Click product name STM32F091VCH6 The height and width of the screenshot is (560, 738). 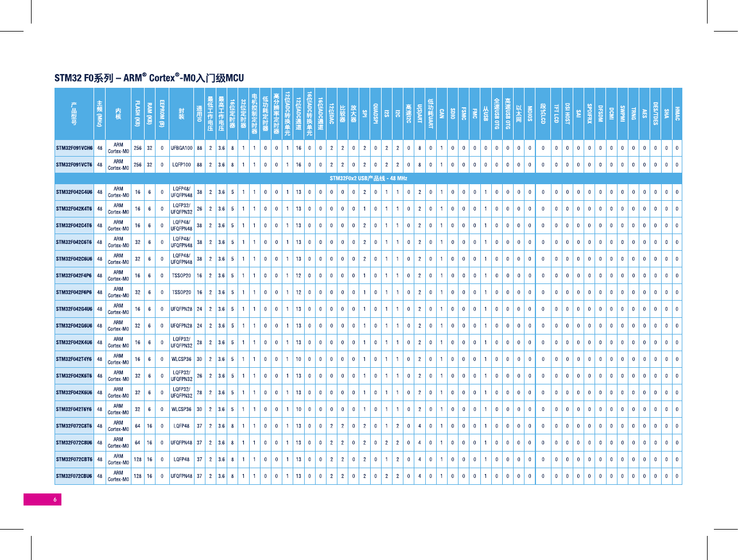pyautogui.click(x=74, y=148)
